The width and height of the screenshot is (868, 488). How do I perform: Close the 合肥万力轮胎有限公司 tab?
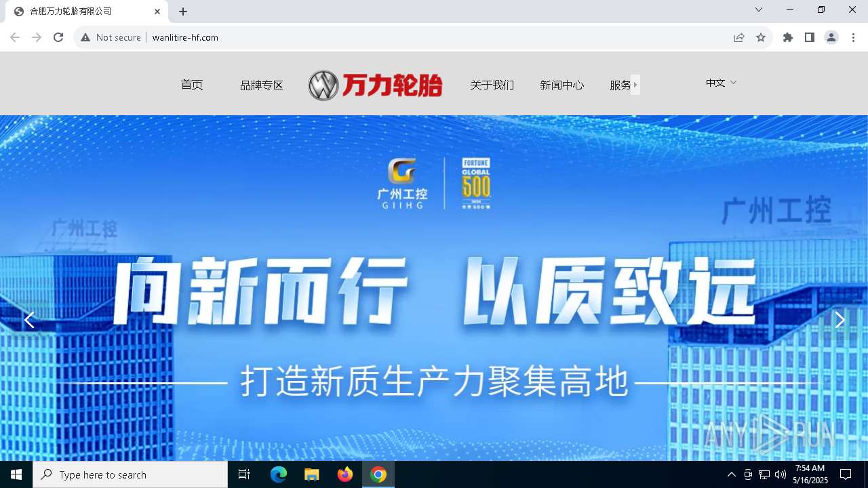tap(157, 12)
